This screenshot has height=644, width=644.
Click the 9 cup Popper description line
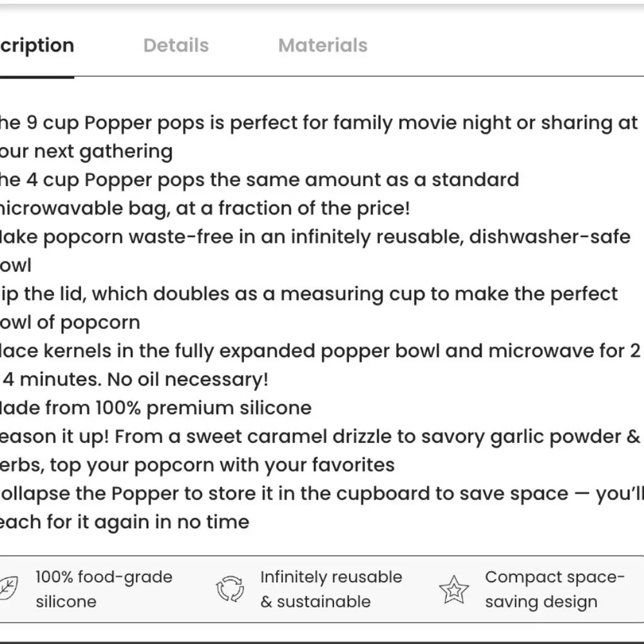coord(319,137)
